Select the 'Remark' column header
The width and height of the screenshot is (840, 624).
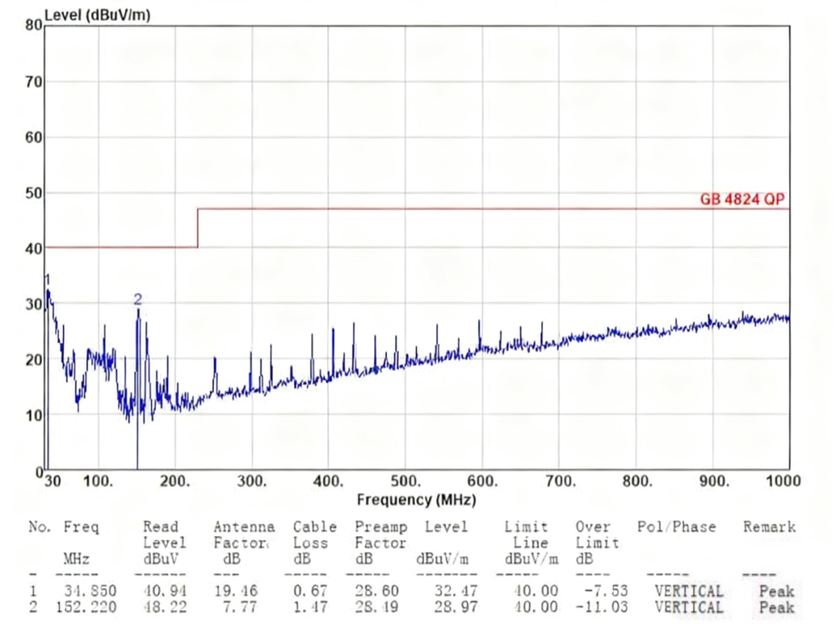[769, 527]
